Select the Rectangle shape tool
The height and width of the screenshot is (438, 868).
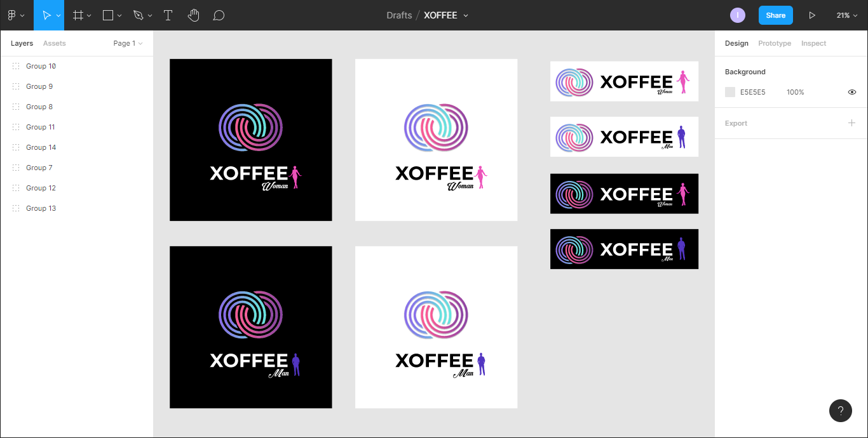[x=108, y=15]
